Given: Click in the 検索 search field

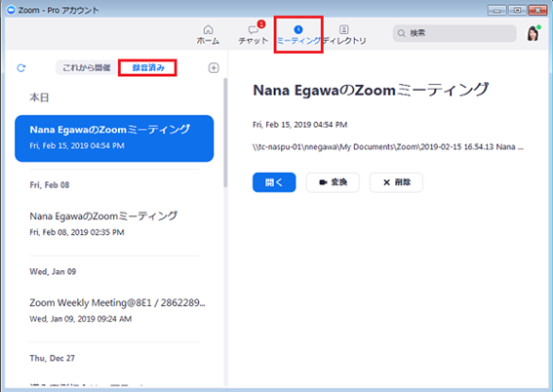Looking at the screenshot, I should click(454, 33).
